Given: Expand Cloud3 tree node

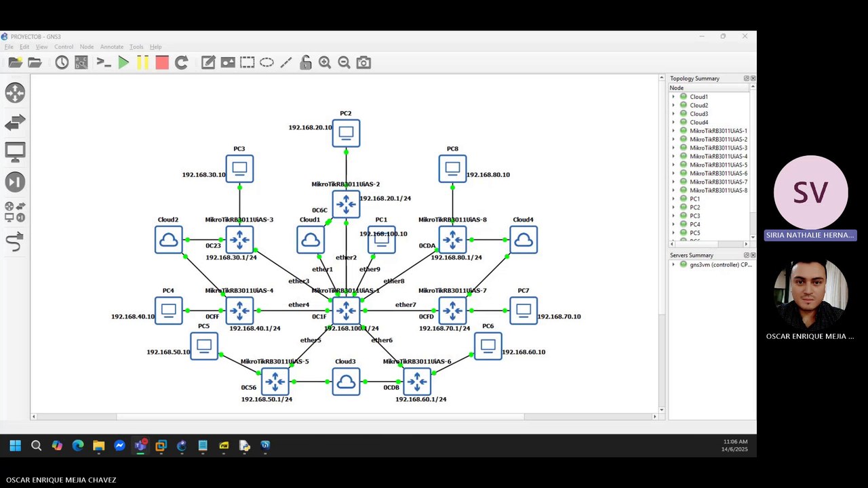Looking at the screenshot, I should 673,114.
